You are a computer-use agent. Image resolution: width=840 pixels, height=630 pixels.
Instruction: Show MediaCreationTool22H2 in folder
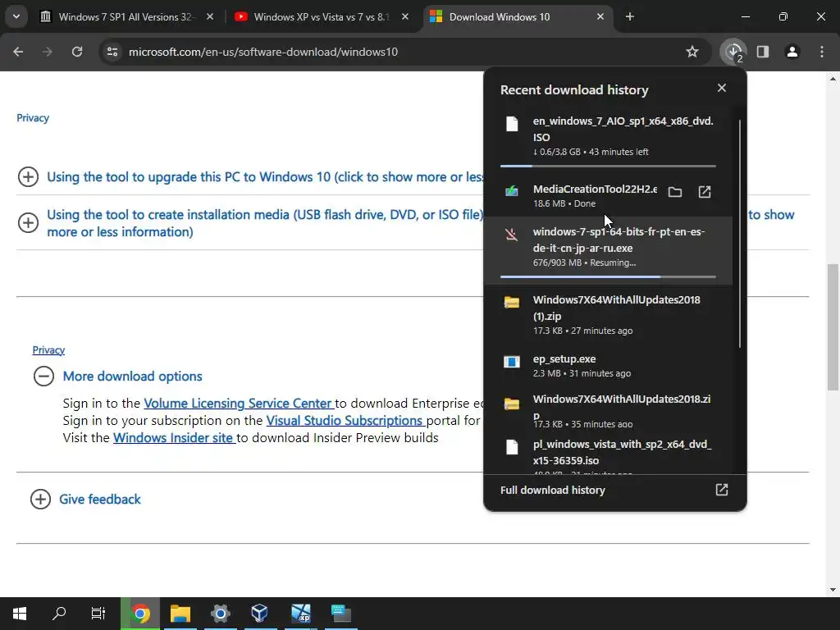[x=675, y=192]
